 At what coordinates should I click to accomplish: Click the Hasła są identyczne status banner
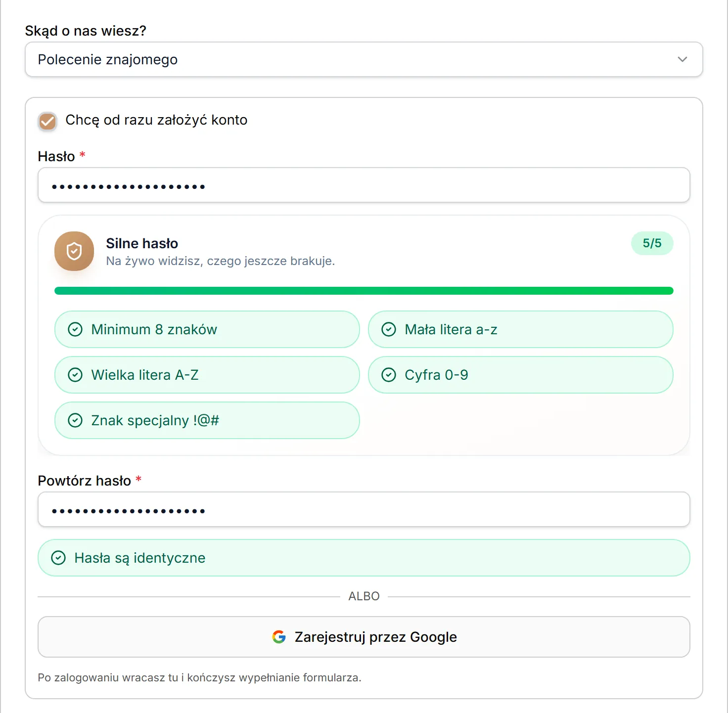coord(364,558)
